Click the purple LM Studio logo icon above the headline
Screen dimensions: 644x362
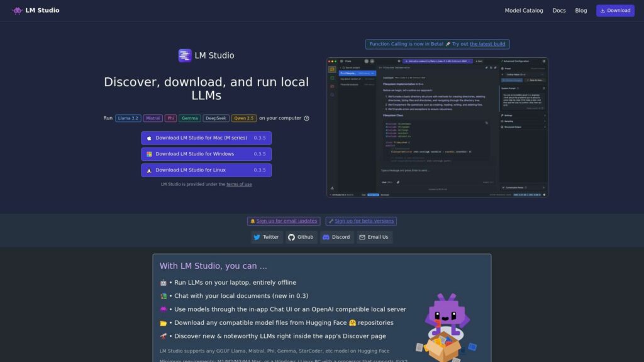[x=185, y=55]
